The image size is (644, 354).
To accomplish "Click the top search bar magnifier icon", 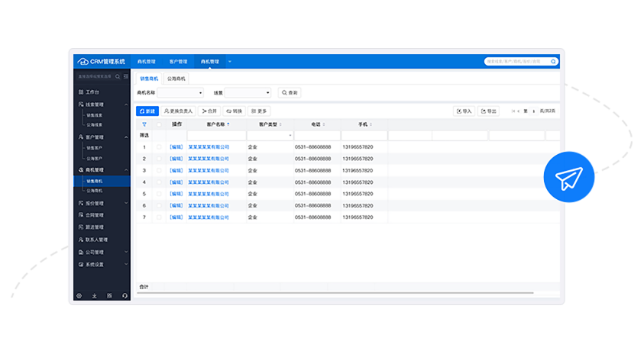I will coord(554,62).
